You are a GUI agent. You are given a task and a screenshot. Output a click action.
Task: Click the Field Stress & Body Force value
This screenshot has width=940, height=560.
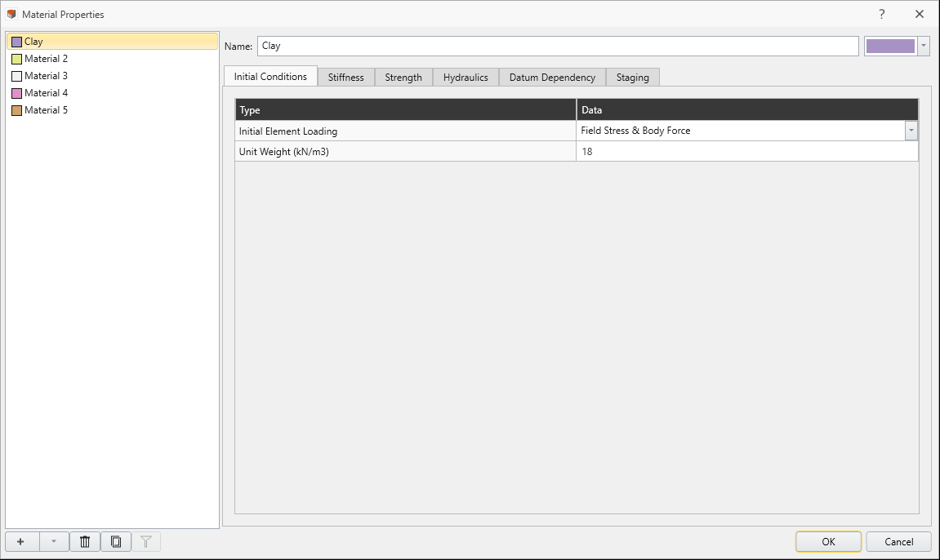point(635,131)
